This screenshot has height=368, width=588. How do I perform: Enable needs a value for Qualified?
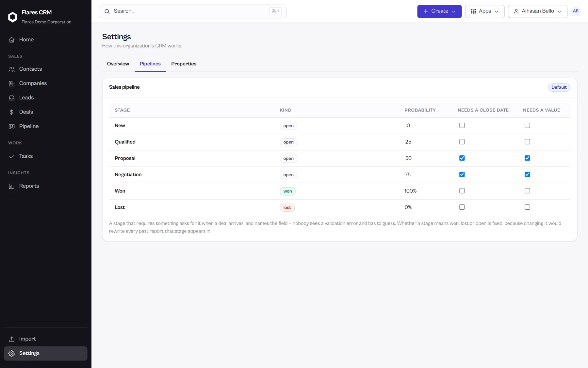point(527,142)
